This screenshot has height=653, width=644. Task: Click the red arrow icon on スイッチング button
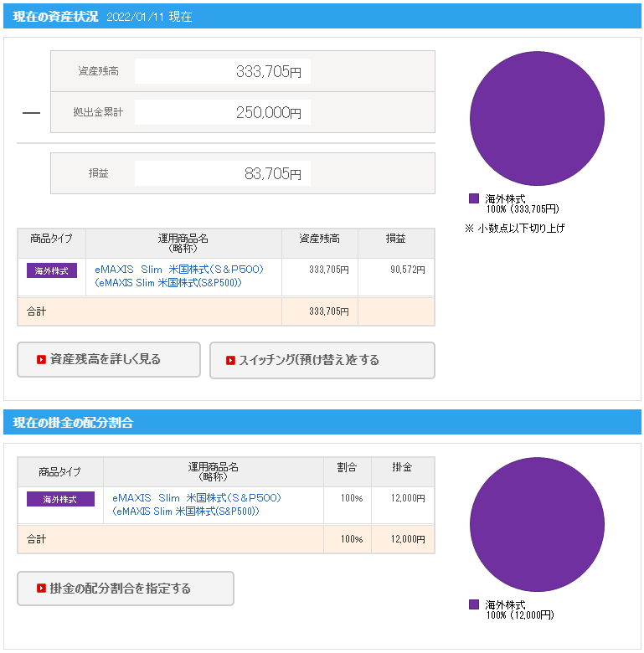(x=230, y=361)
